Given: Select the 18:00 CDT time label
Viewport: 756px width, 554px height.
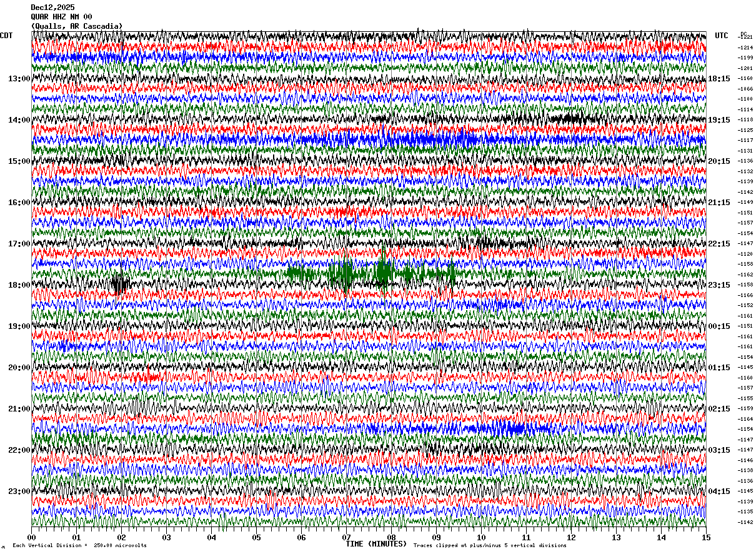Looking at the screenshot, I should coord(19,285).
